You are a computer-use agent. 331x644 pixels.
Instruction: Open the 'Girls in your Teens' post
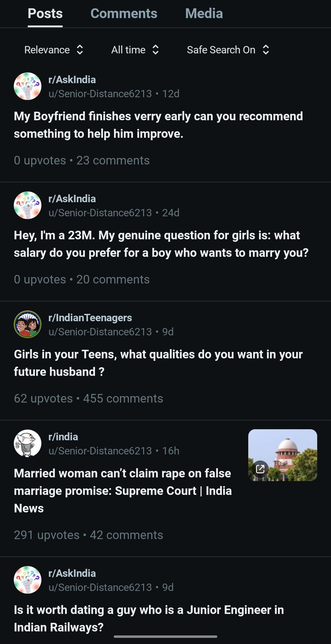coord(158,363)
